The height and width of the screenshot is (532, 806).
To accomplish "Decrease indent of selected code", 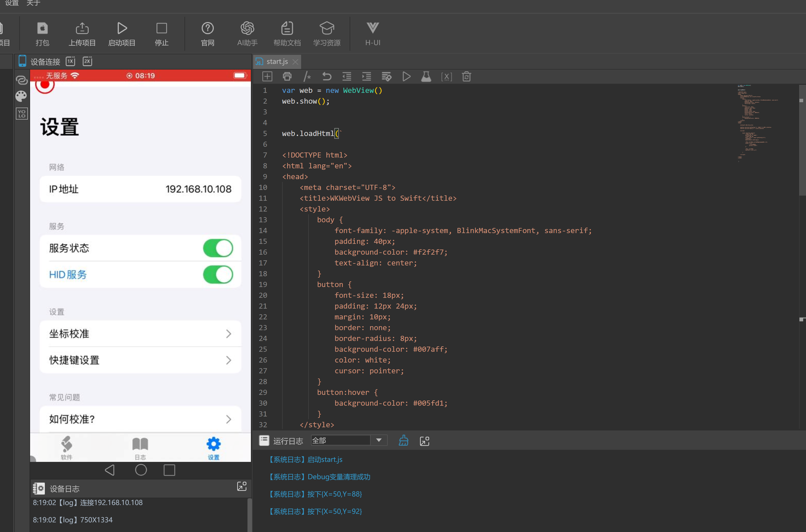I will 347,76.
